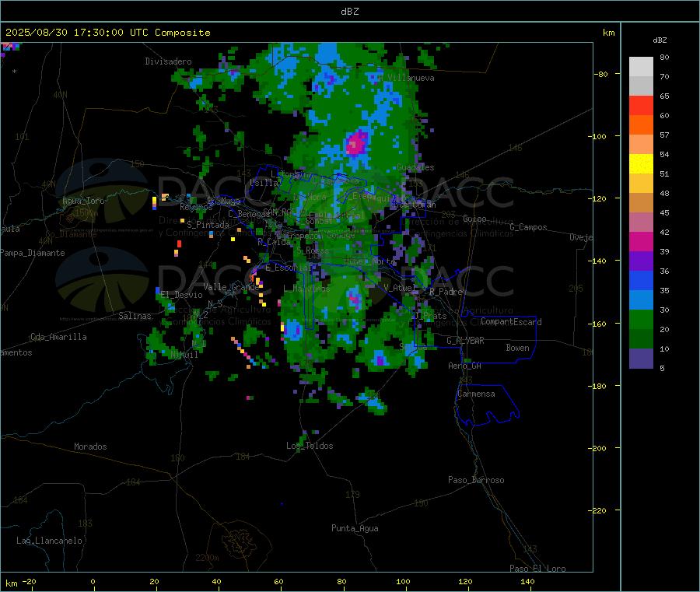This screenshot has height=592, width=700.
Task: Click the Salinas map label
Action: pyautogui.click(x=135, y=316)
